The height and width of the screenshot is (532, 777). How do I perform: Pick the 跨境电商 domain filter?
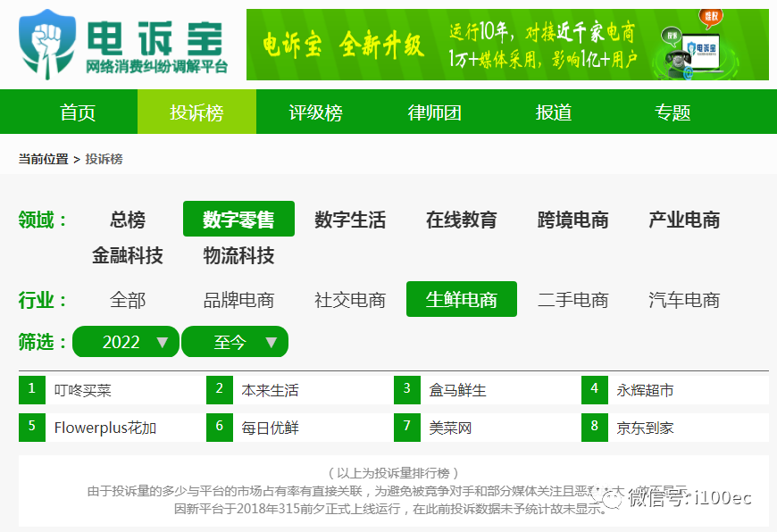(x=572, y=220)
